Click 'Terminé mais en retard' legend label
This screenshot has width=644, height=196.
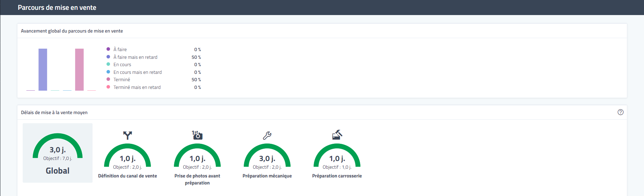137,87
